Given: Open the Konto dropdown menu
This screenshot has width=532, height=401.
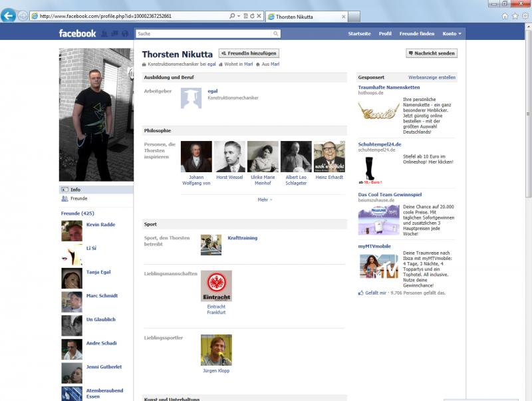Looking at the screenshot, I should coord(452,33).
